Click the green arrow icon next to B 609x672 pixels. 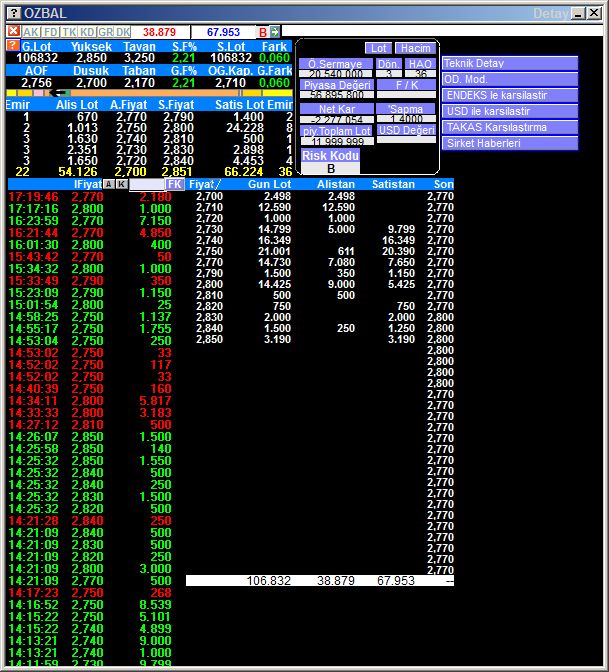pyautogui.click(x=274, y=32)
